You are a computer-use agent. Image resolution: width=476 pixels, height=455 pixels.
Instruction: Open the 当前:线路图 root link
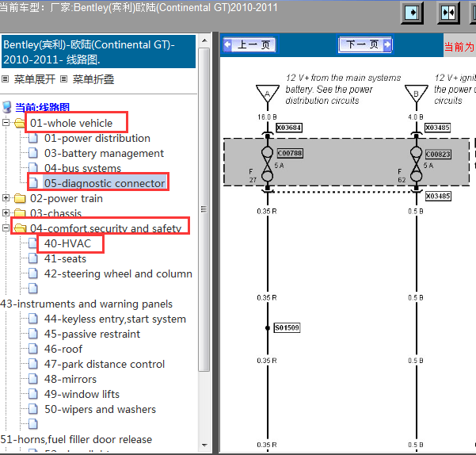(x=43, y=107)
